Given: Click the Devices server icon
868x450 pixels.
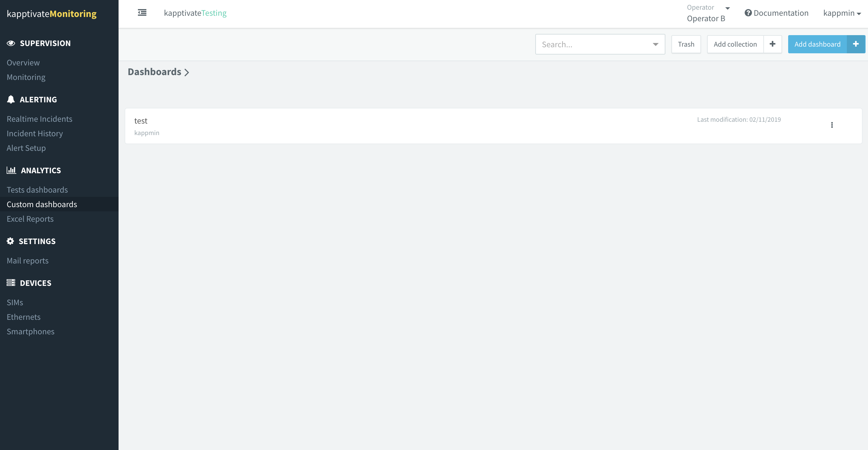Looking at the screenshot, I should tap(11, 283).
